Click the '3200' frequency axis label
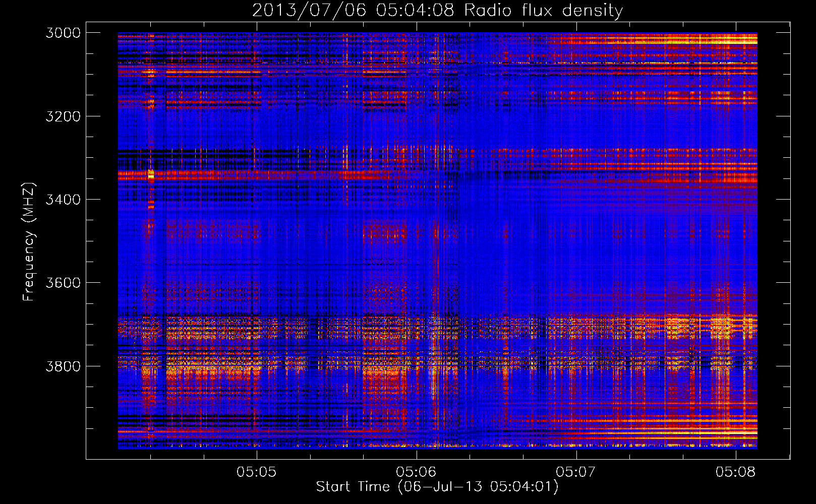816x504 pixels. tap(63, 116)
